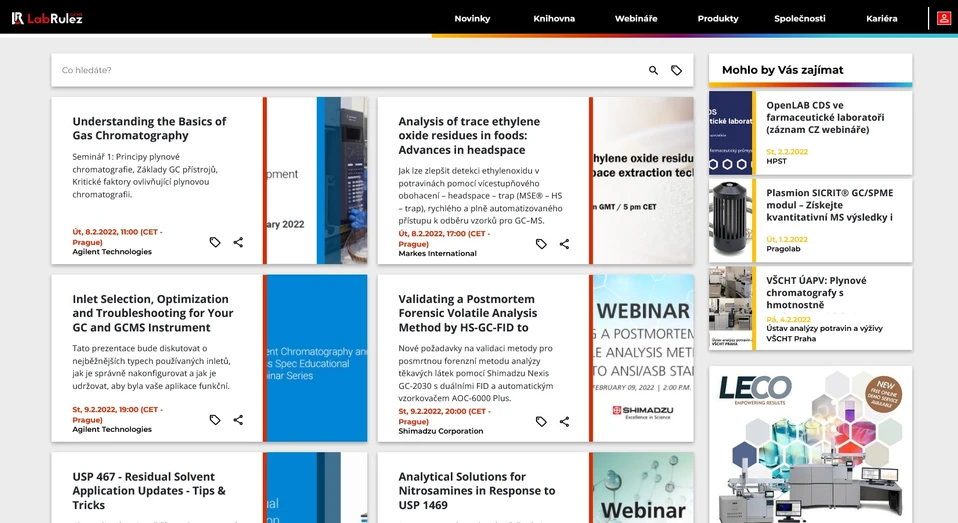Click the blue Inlet Selection webinar thumbnail
This screenshot has height=523, width=958.
[317, 358]
